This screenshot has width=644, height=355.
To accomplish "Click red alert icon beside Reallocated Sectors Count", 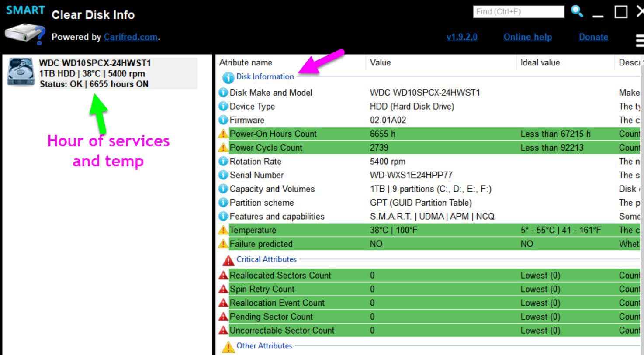I will [223, 276].
